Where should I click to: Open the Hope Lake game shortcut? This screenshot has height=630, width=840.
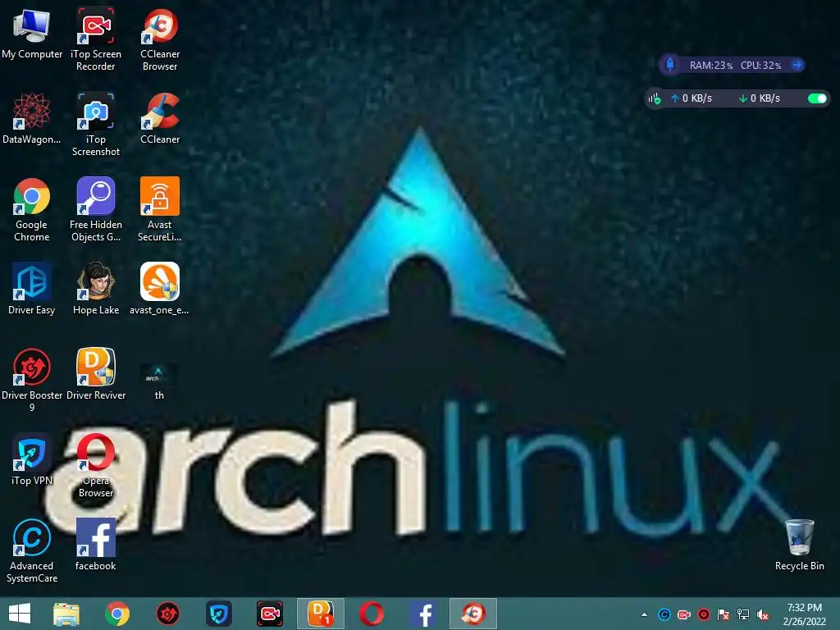tap(96, 289)
